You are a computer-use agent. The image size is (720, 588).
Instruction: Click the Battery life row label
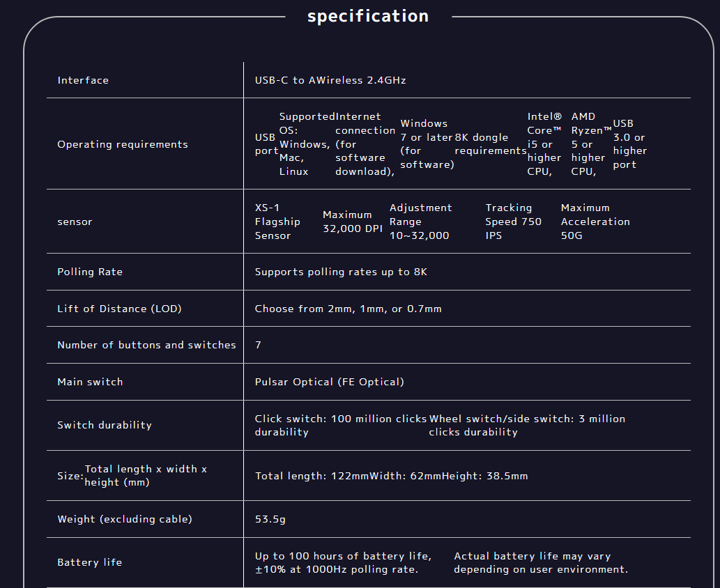point(89,562)
